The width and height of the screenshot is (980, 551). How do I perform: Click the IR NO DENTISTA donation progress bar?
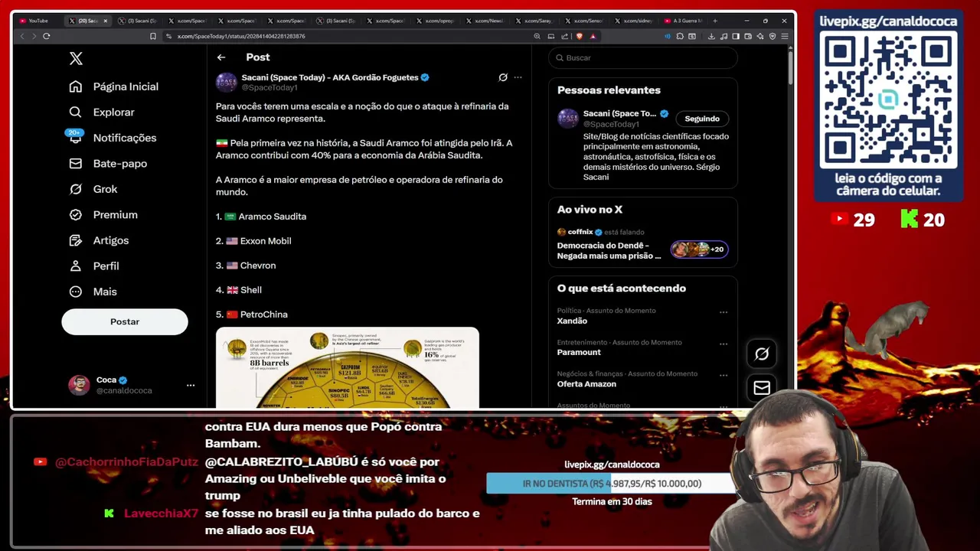[x=612, y=484]
